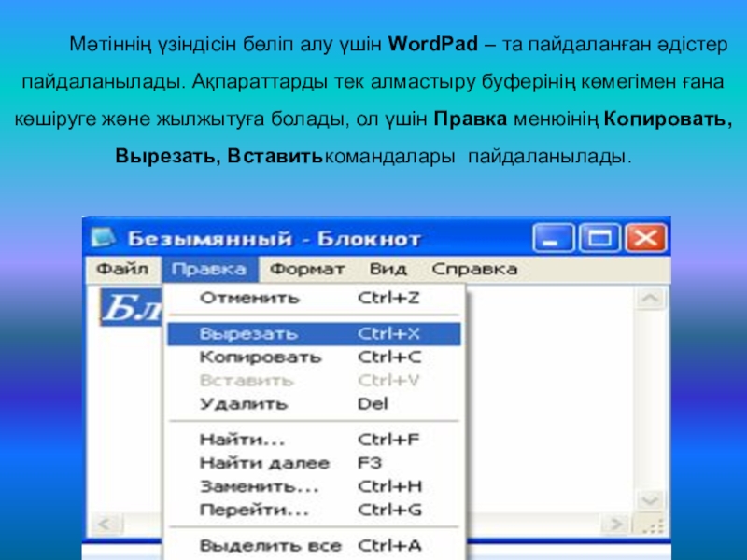Viewport: 747px width, 560px height.
Task: Click the bold word WordPad in the slide text
Action: (x=432, y=44)
